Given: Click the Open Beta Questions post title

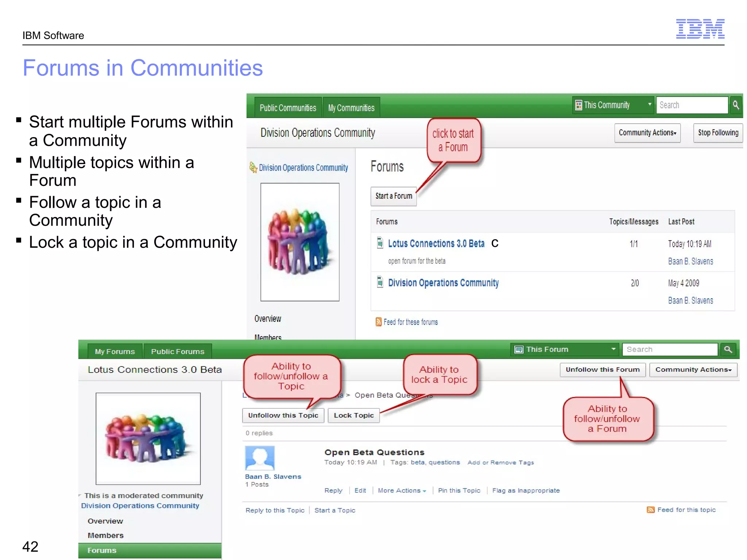Looking at the screenshot, I should (x=374, y=452).
